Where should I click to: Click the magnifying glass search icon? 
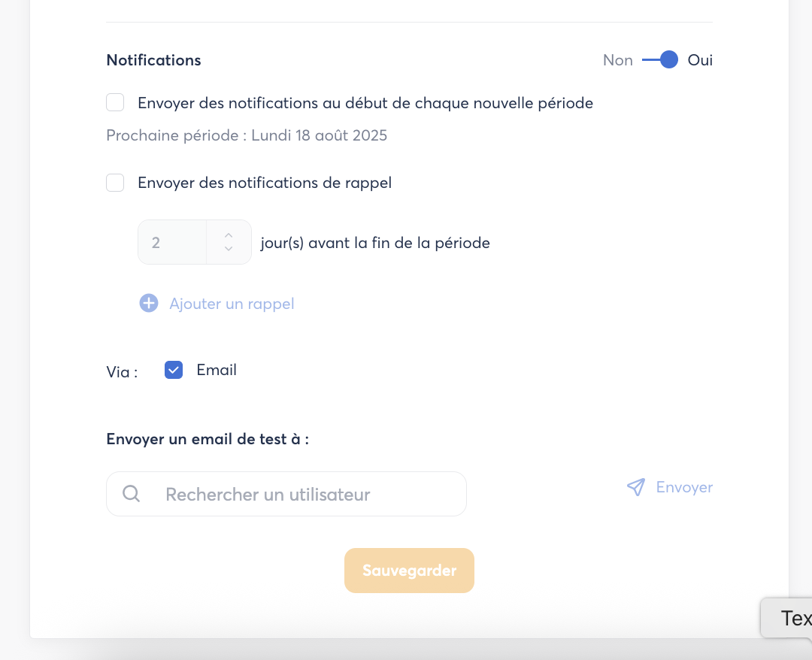tap(132, 494)
